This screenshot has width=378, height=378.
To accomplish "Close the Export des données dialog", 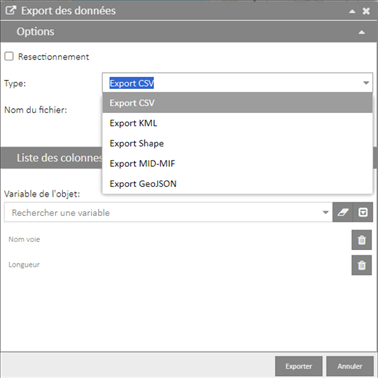I will [x=366, y=11].
